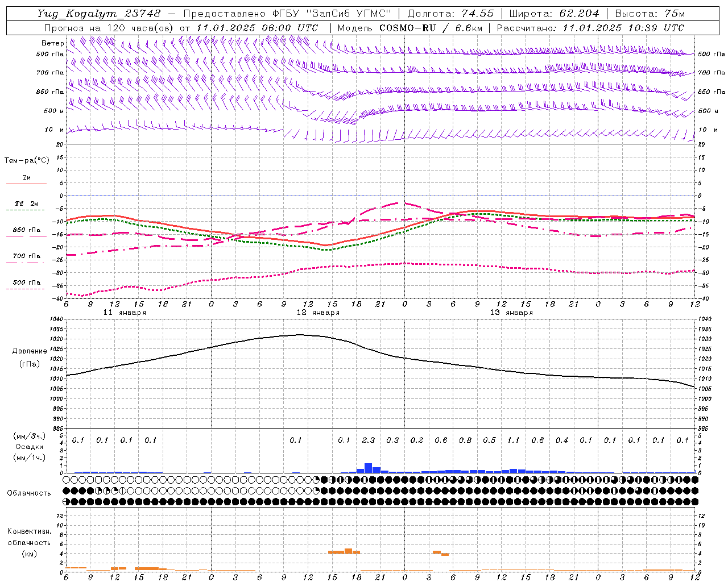
Task: Click the Осадки precipitation panel label
Action: [30, 447]
